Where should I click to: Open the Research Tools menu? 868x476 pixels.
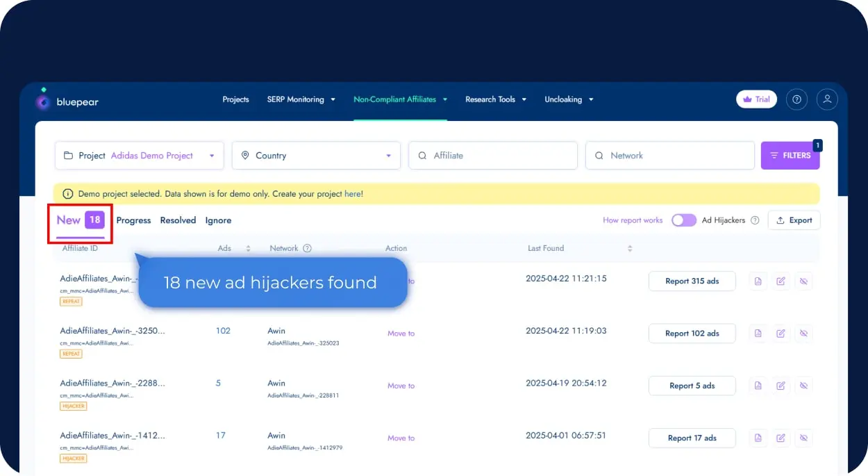[x=496, y=99]
